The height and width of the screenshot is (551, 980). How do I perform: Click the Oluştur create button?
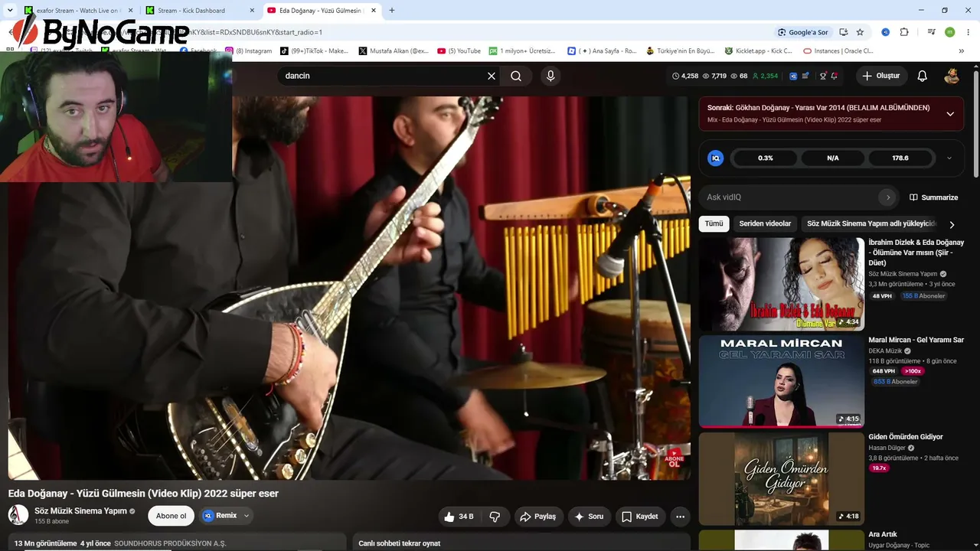tap(881, 76)
